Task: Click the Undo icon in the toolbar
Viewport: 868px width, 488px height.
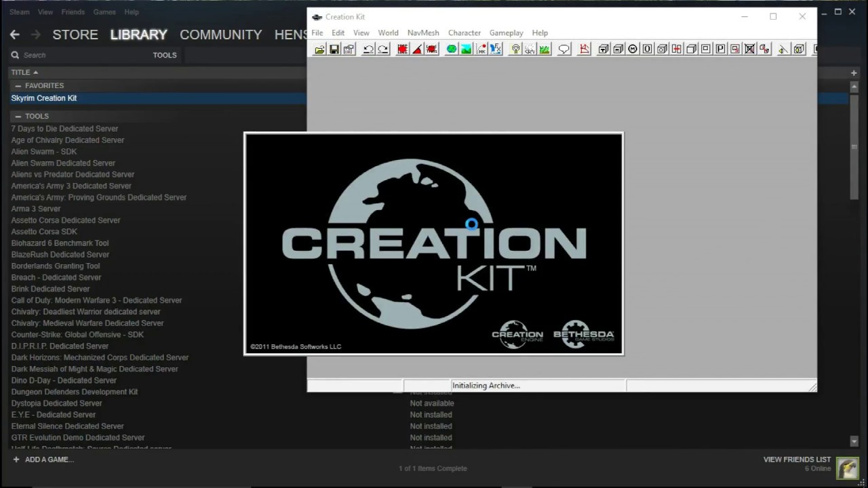Action: tap(367, 48)
